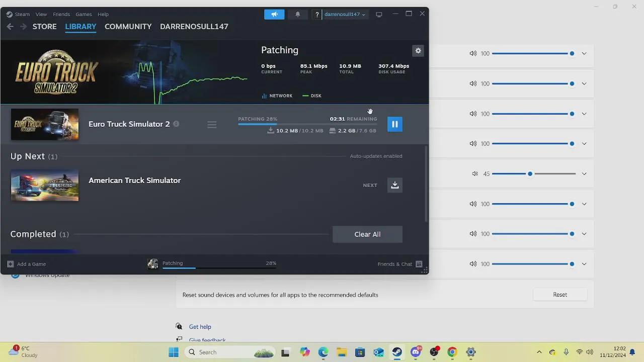644x362 pixels.
Task: Click the download icon next to American Truck Simulator
Action: point(394,185)
